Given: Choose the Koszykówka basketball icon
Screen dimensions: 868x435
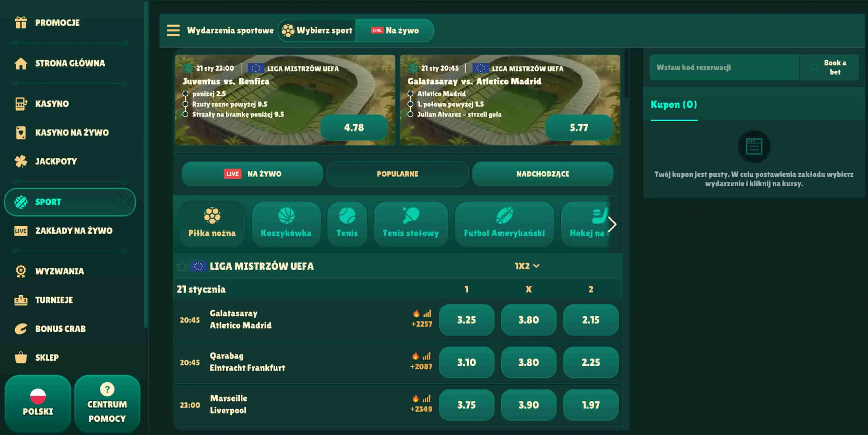Looking at the screenshot, I should (x=286, y=216).
